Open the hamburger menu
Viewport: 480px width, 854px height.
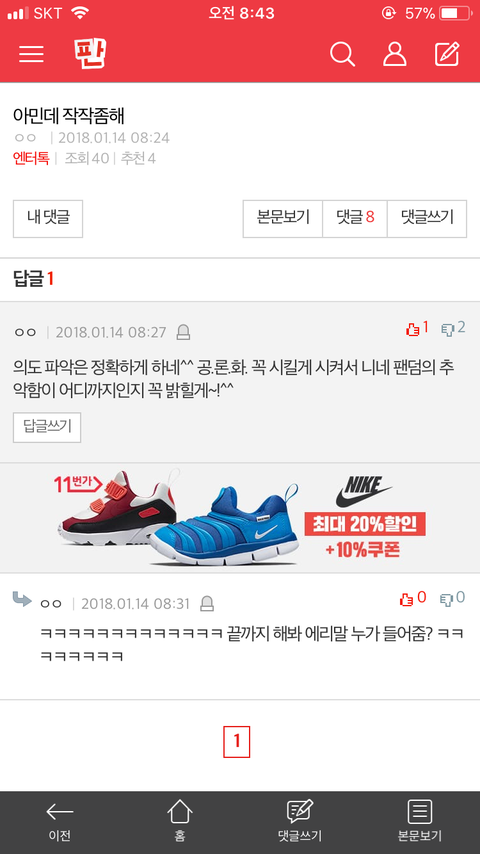click(x=31, y=54)
